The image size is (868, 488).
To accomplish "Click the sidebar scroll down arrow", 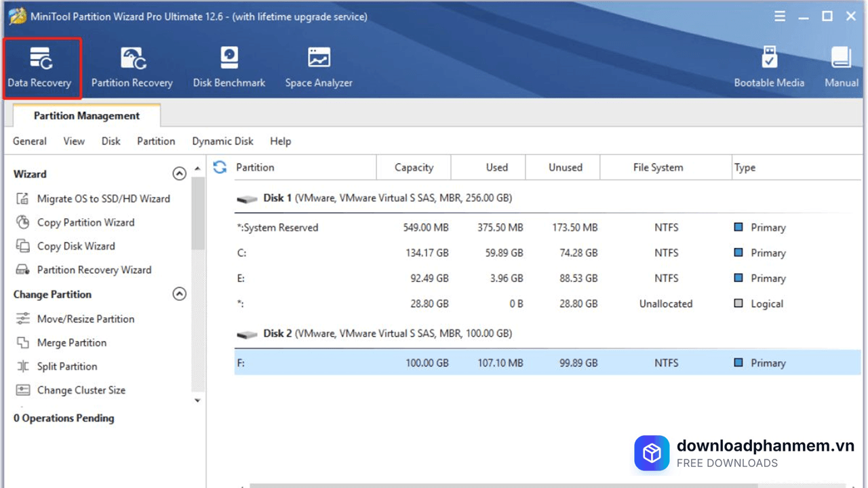I will click(x=197, y=401).
